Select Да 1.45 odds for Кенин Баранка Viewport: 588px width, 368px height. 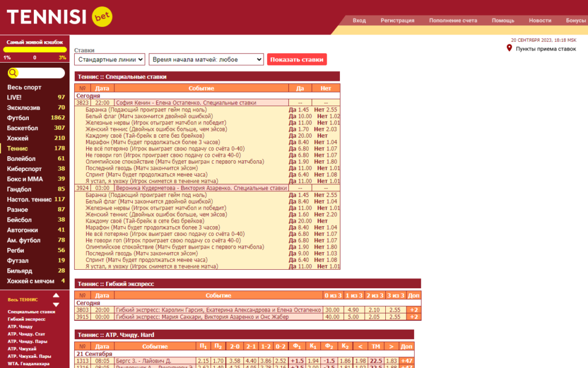[299, 110]
